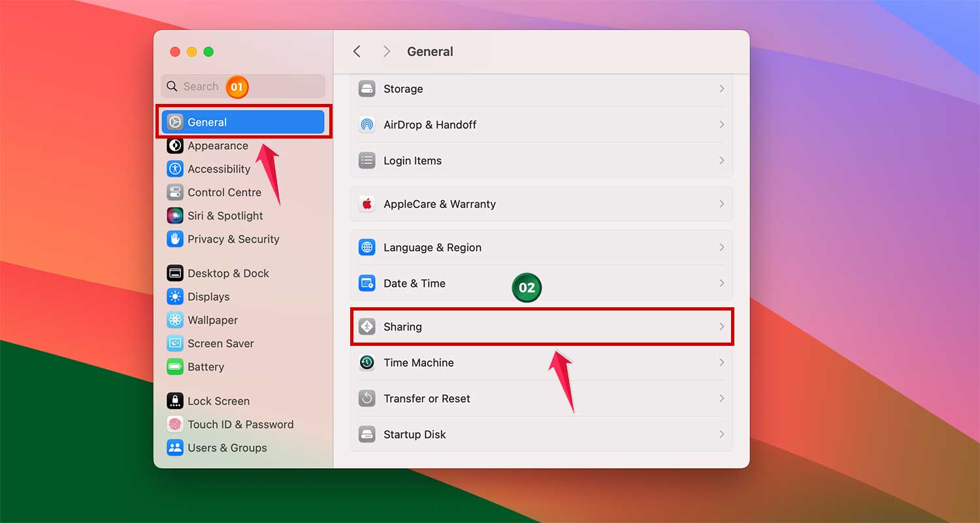Click the Users & Groups icon
Image resolution: width=980 pixels, height=523 pixels.
pos(175,448)
